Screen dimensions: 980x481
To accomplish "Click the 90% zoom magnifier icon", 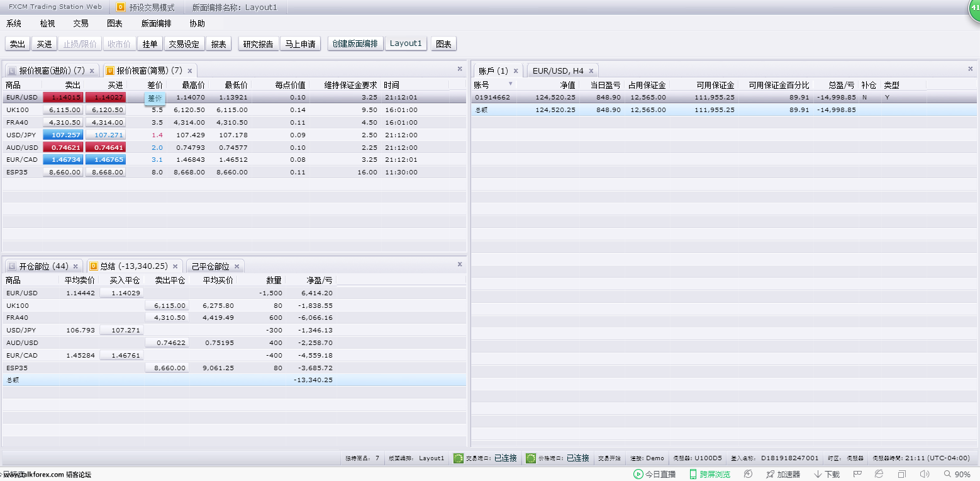I will pyautogui.click(x=946, y=474).
